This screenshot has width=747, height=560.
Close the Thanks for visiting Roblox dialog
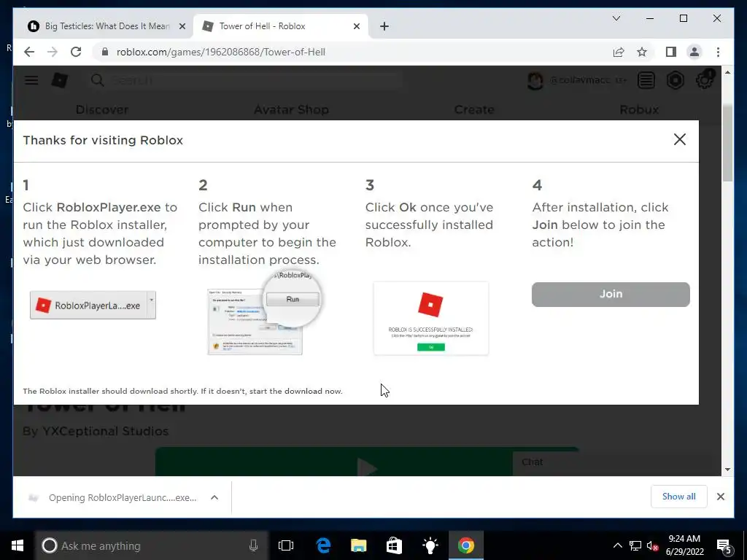coord(679,139)
